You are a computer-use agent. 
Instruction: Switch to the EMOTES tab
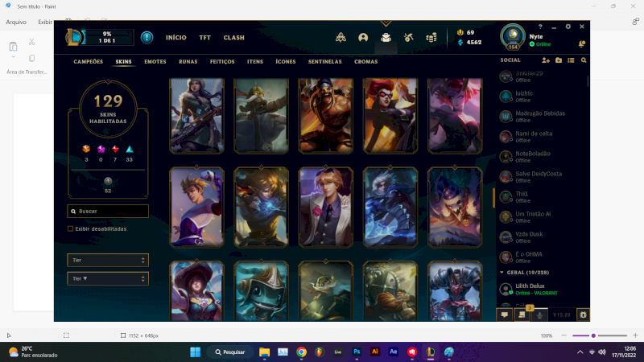click(x=155, y=62)
